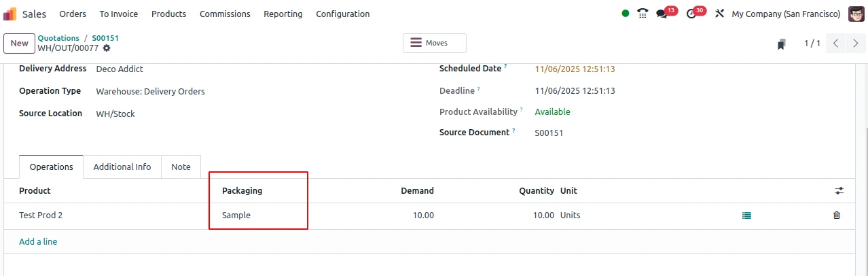The width and height of the screenshot is (868, 276).
Task: Click the bookmark icon near pager
Action: tap(782, 44)
